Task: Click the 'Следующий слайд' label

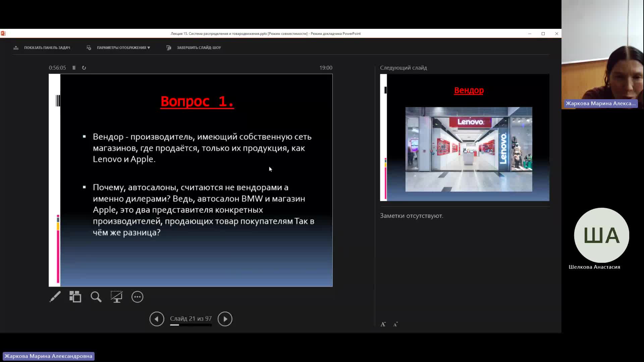Action: 403,68
